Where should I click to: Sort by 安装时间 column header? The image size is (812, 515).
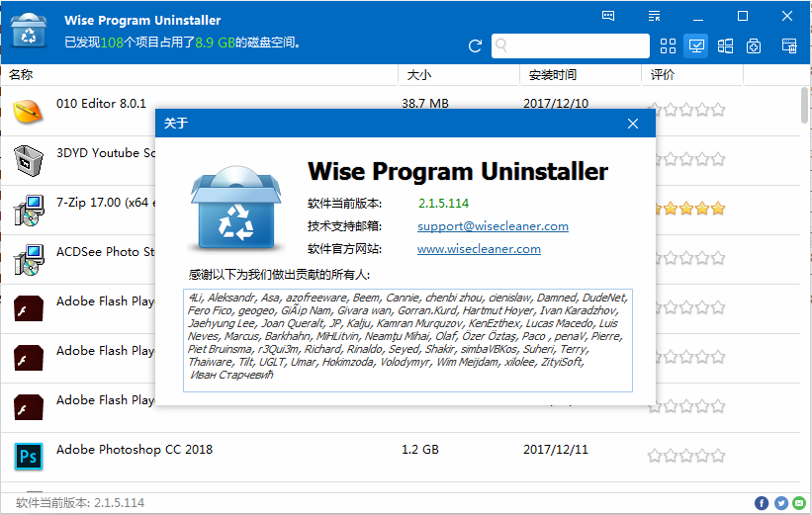pos(581,75)
